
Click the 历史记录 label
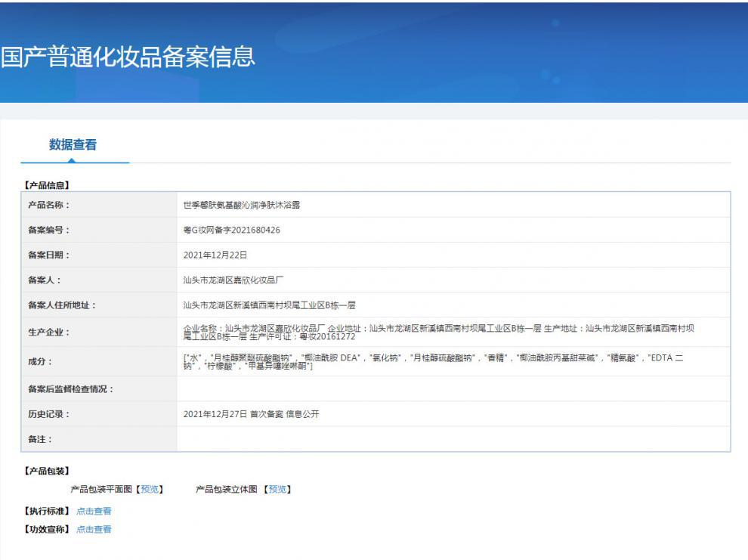click(48, 414)
